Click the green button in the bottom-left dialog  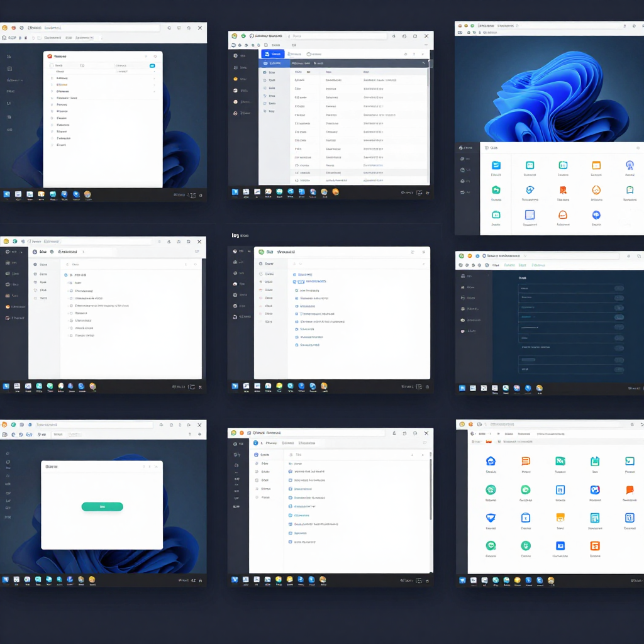[102, 507]
